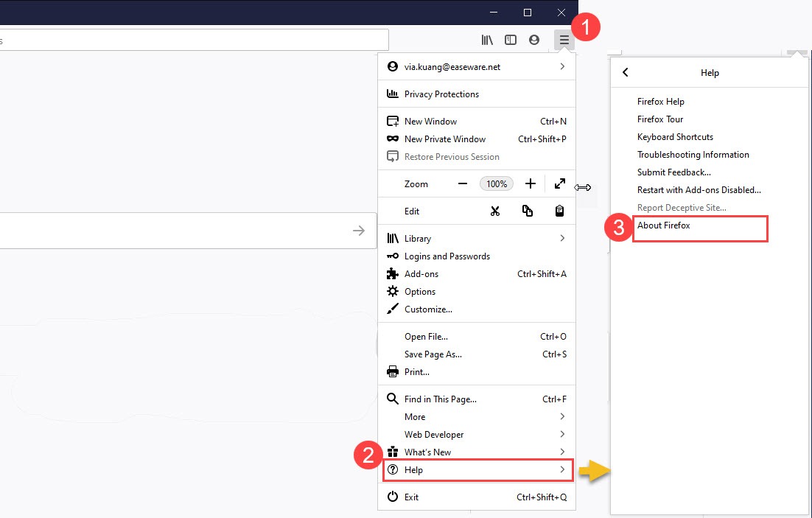Click the Exit menu item
The height and width of the screenshot is (518, 812).
coord(412,497)
